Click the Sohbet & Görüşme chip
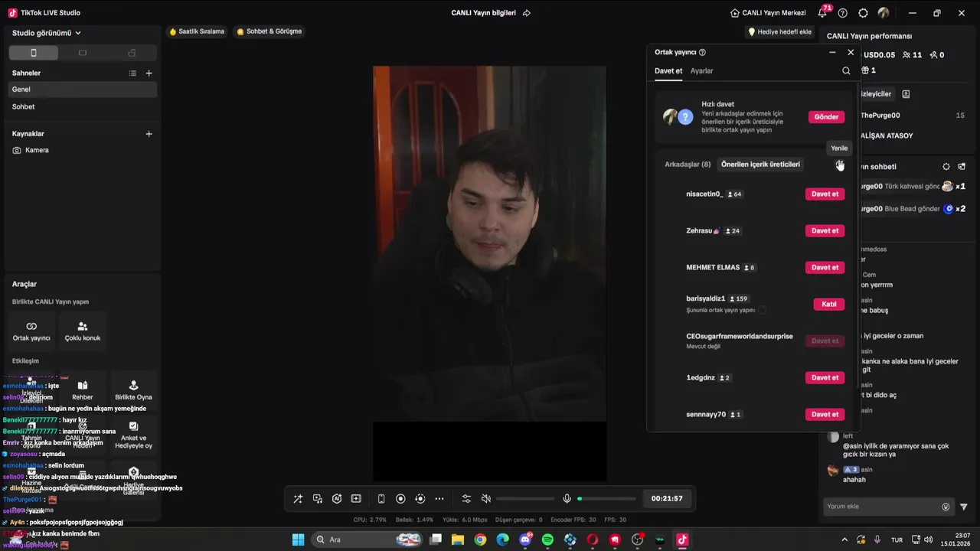Viewport: 980px width, 551px height. click(269, 31)
